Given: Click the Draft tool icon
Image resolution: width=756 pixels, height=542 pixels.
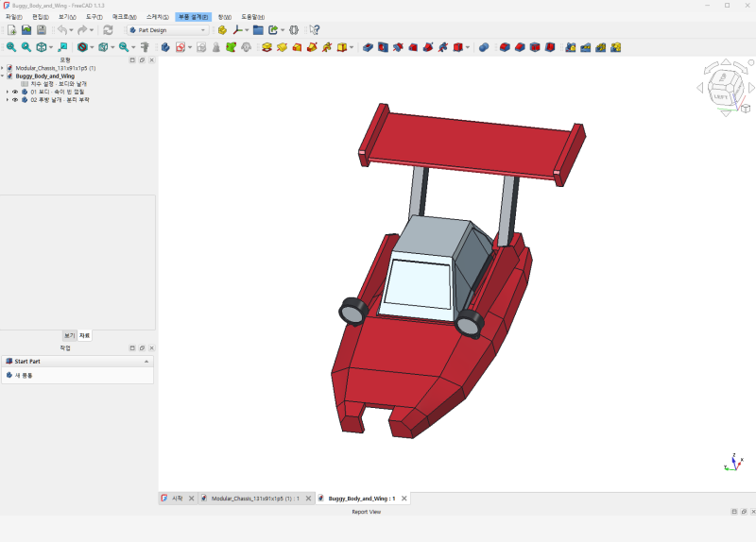Looking at the screenshot, I should (535, 47).
